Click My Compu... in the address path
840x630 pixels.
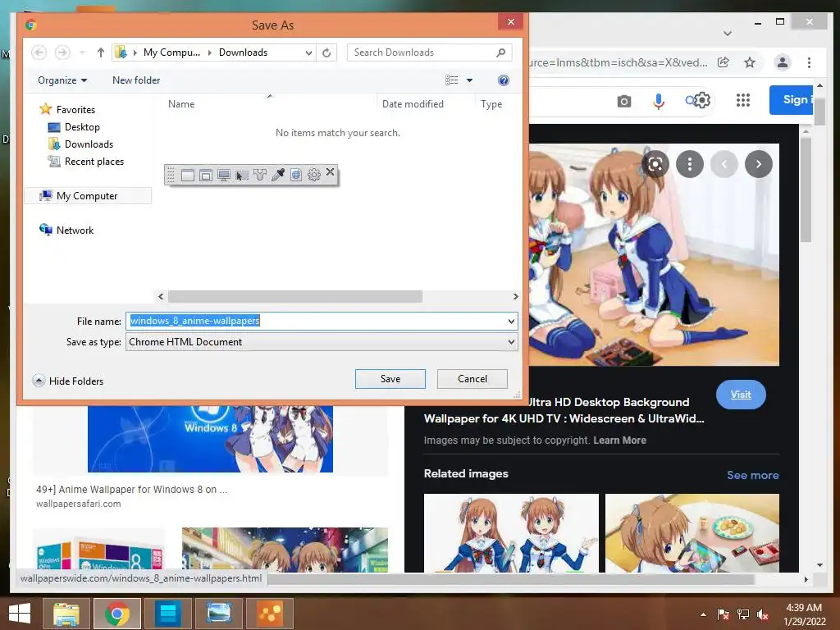(x=171, y=52)
